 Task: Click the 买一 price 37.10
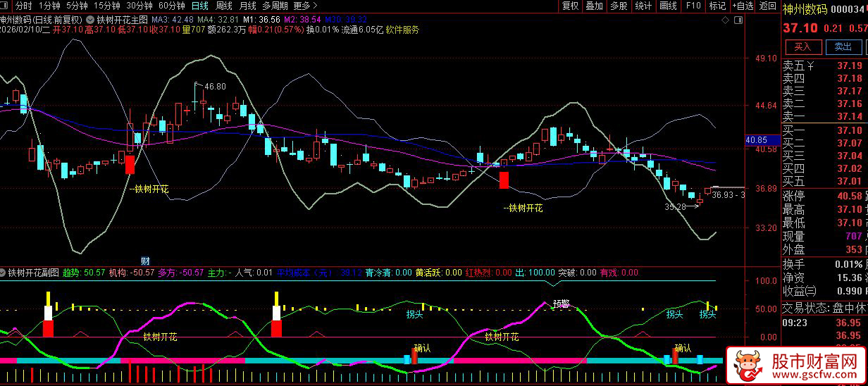850,130
